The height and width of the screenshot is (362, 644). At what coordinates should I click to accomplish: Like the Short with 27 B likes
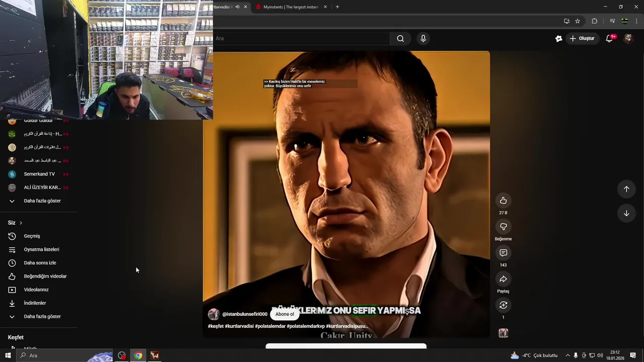(503, 201)
